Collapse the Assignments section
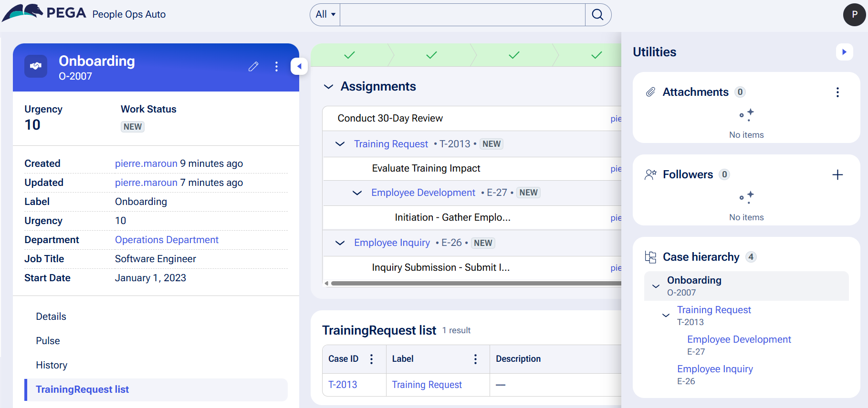 pos(328,87)
